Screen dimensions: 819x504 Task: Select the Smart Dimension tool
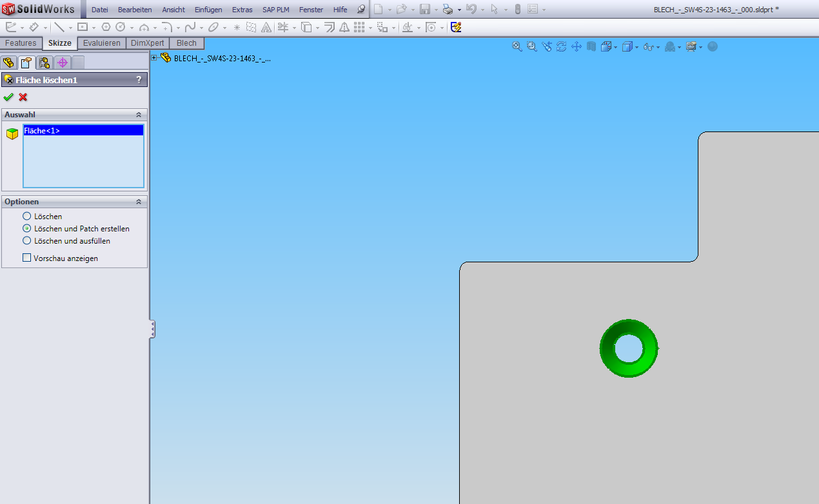34,27
